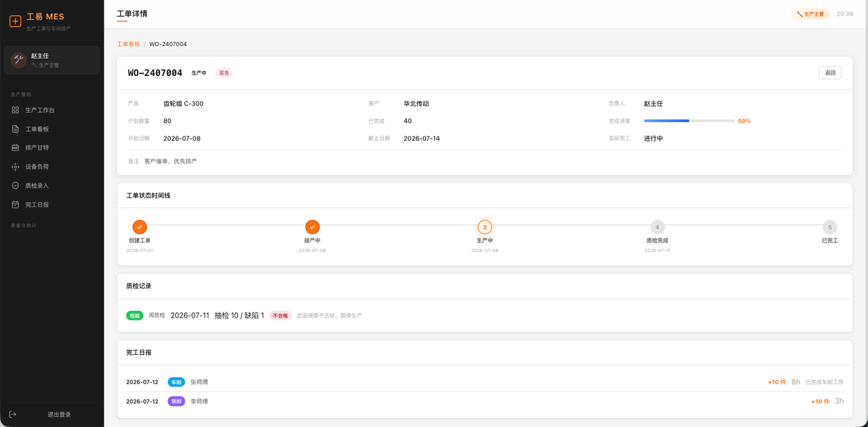Click step 3 生产中 circle in timeline
Viewport: 868px width, 427px height.
tap(485, 227)
